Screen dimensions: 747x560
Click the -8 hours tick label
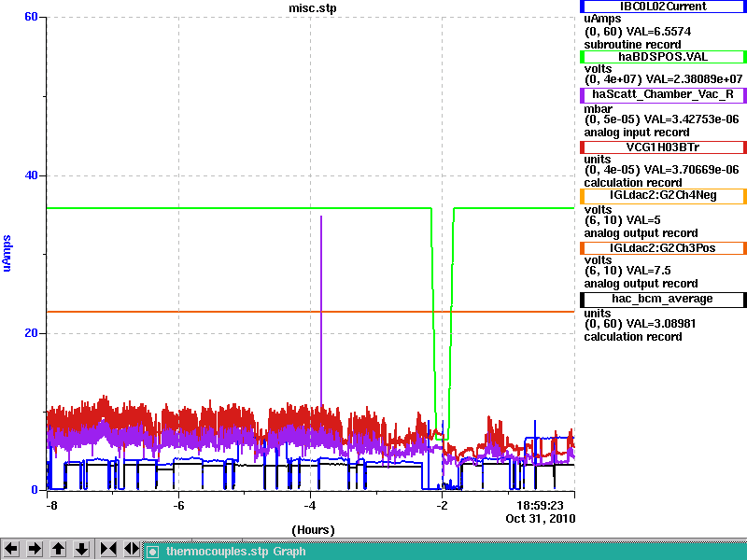51,506
